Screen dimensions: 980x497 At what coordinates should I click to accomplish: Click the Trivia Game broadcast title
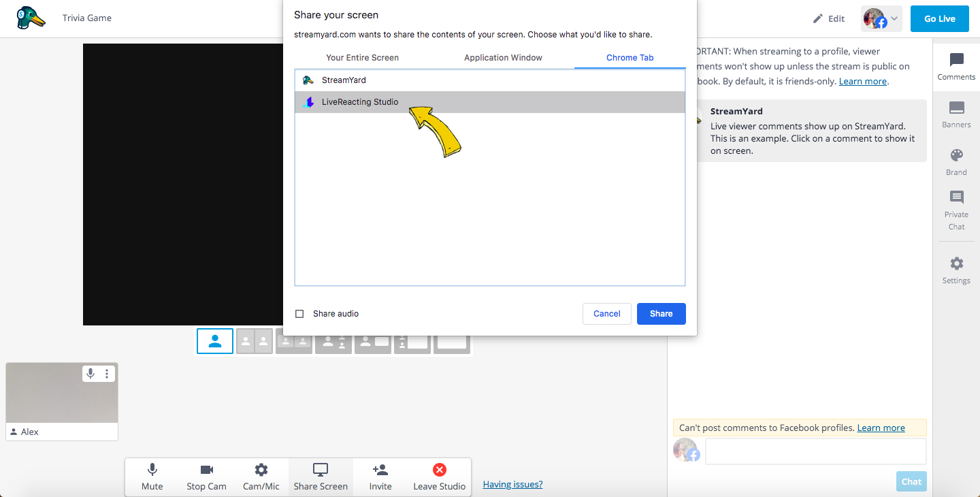pos(87,18)
